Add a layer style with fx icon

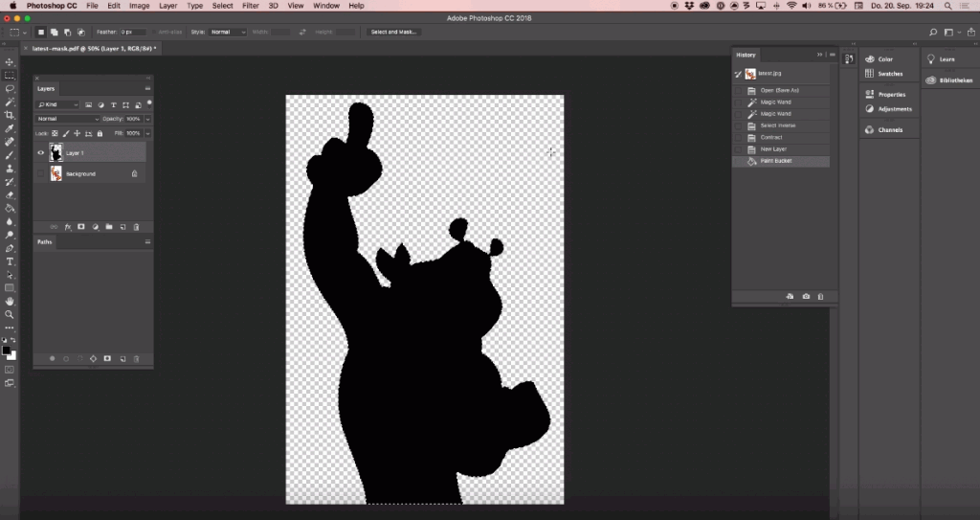pyautogui.click(x=68, y=227)
